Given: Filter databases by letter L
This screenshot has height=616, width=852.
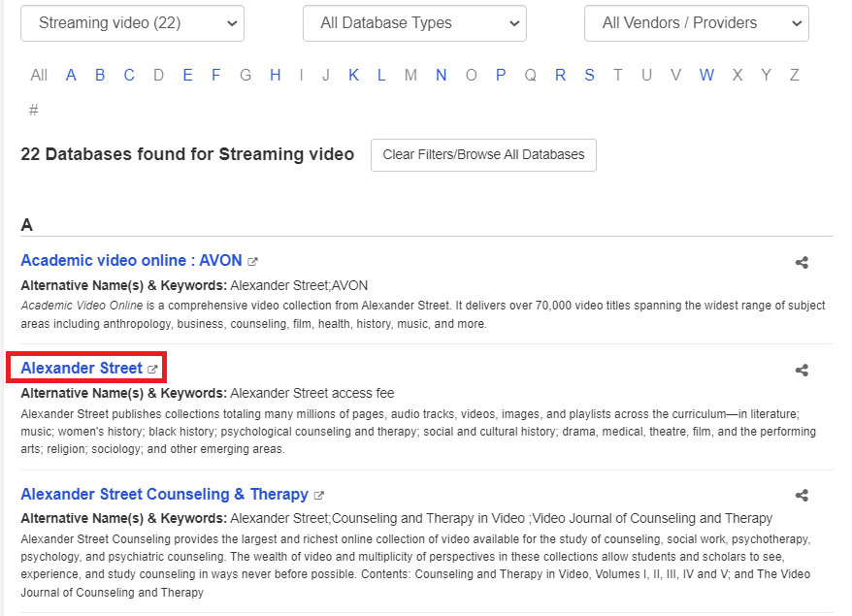Looking at the screenshot, I should point(381,75).
